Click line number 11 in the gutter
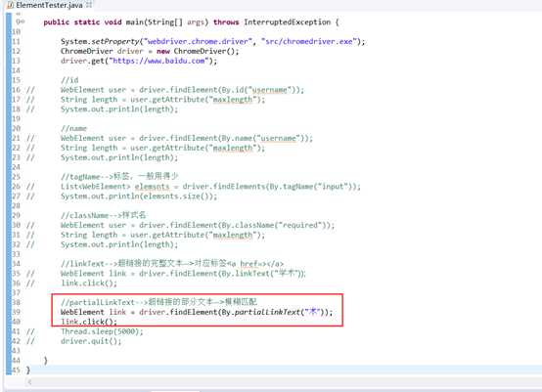The image size is (542, 392). pos(17,41)
